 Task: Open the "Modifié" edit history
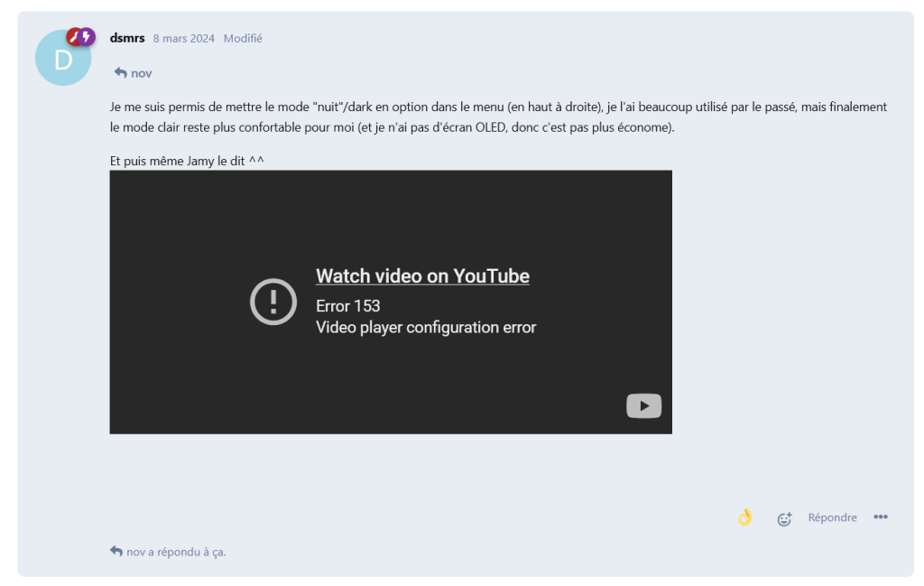(243, 38)
